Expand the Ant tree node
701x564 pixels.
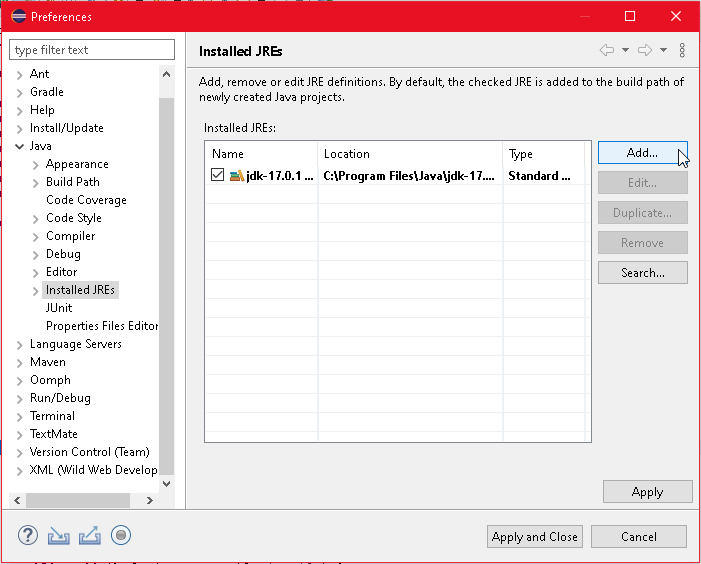(19, 75)
